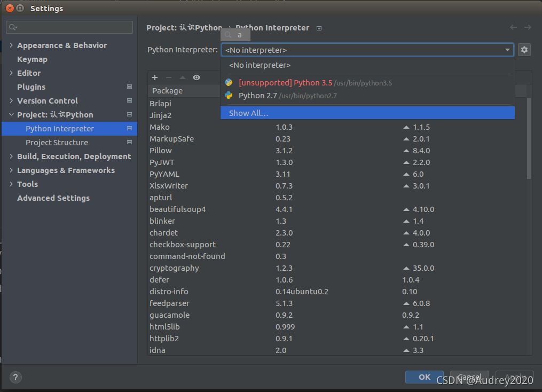Select the html5lib package row
Screen dimensions: 542x392
(x=337, y=327)
